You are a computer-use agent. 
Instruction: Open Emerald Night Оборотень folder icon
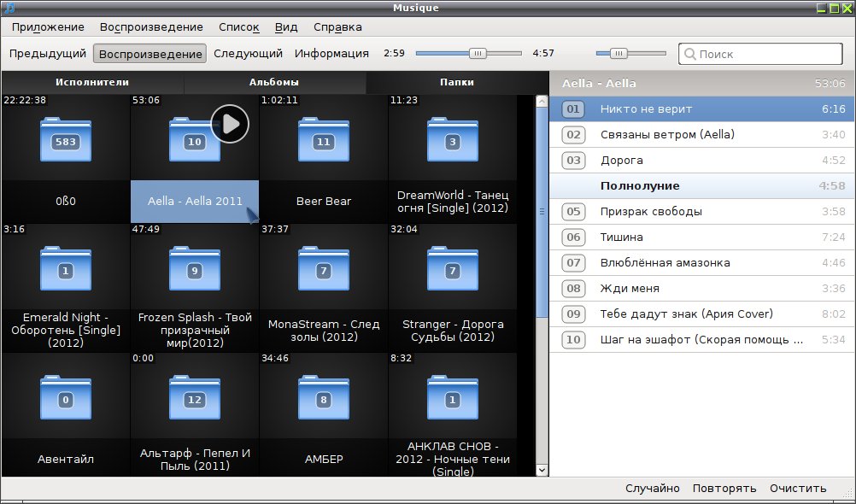point(66,268)
